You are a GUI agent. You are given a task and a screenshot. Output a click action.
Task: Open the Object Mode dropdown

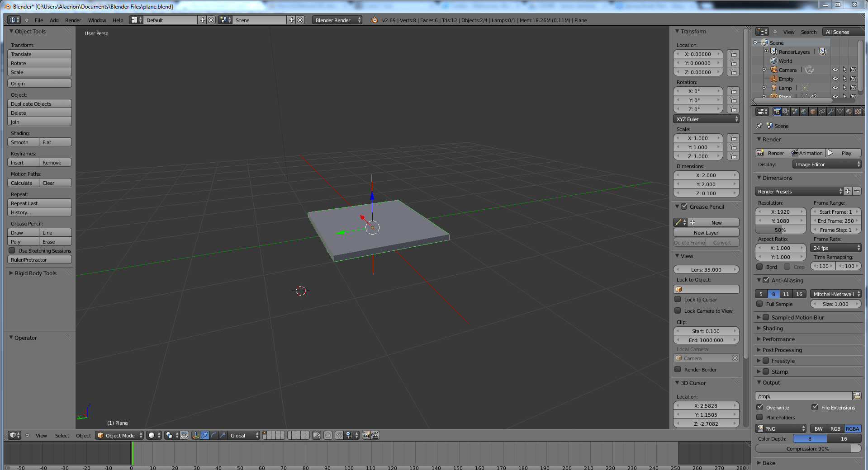click(119, 435)
